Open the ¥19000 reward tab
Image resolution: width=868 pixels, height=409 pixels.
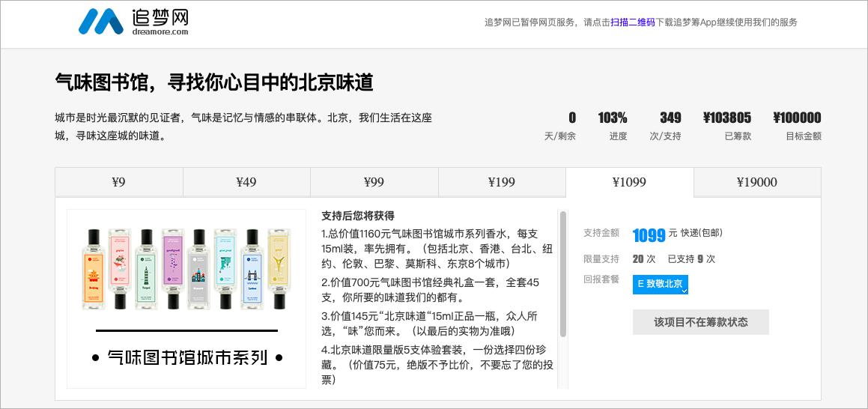[x=757, y=182]
